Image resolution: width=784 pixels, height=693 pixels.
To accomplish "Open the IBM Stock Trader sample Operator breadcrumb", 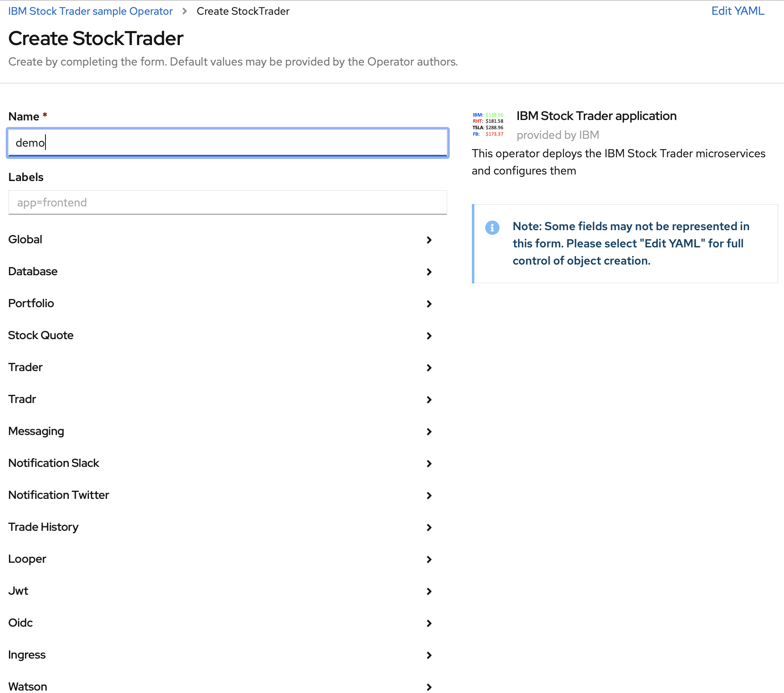I will coord(91,11).
